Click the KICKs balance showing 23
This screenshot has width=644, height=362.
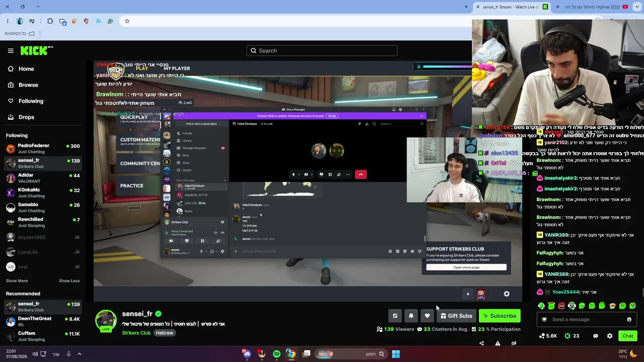[572, 336]
